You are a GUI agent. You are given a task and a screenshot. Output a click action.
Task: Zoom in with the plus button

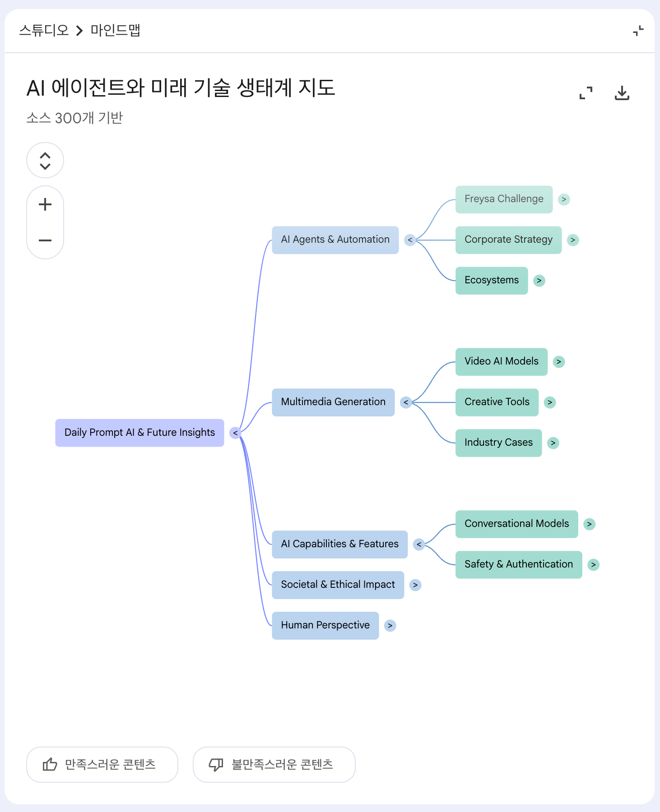point(45,204)
